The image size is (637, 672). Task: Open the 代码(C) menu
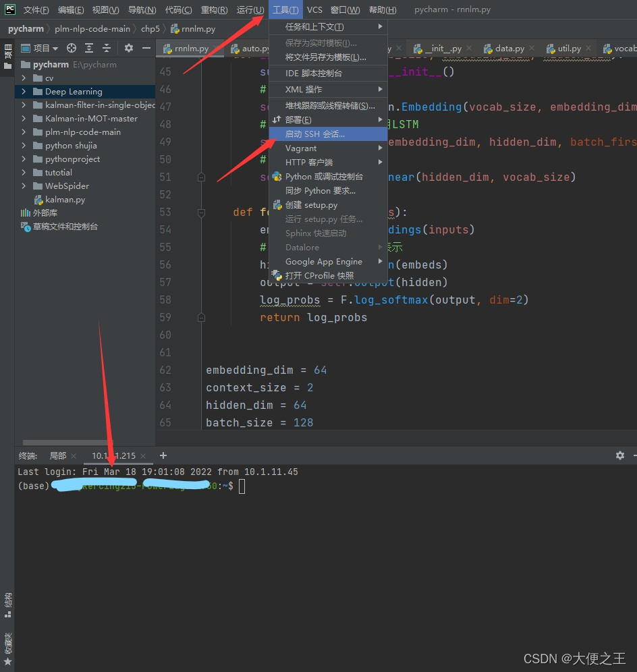(x=178, y=9)
